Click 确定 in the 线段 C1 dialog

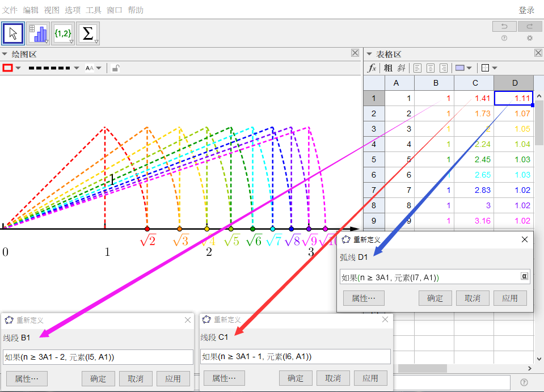click(296, 378)
